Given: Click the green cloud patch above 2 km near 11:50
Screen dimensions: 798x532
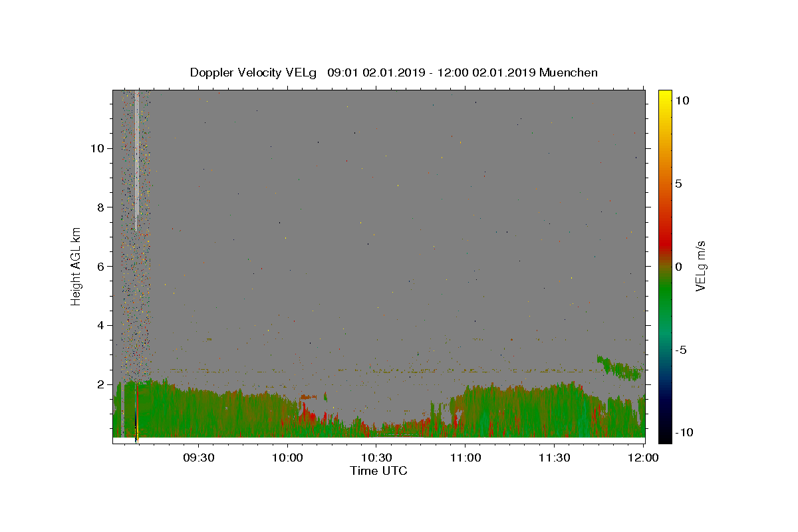Looking at the screenshot, I should (620, 367).
